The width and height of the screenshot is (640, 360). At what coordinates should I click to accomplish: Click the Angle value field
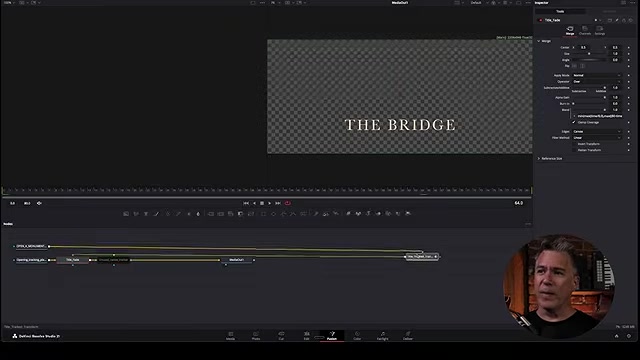coord(615,60)
